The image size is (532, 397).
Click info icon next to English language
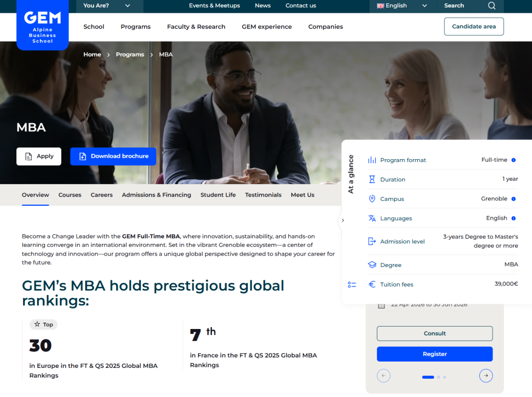pyautogui.click(x=513, y=218)
